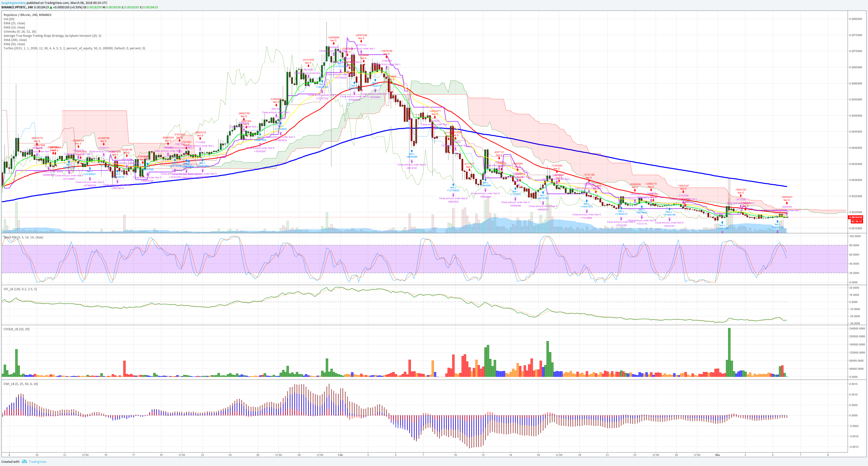Open the TradingView link in the footer
This screenshot has height=466, width=868.
[x=37, y=462]
